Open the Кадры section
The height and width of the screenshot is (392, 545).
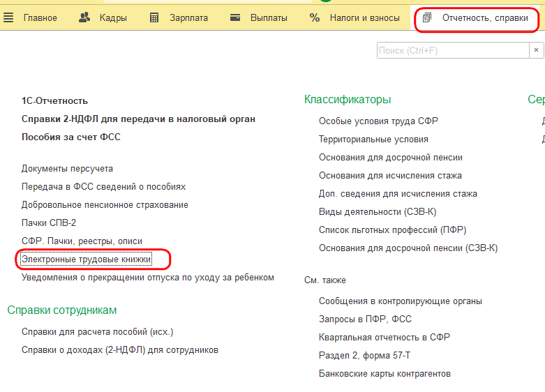pos(113,17)
